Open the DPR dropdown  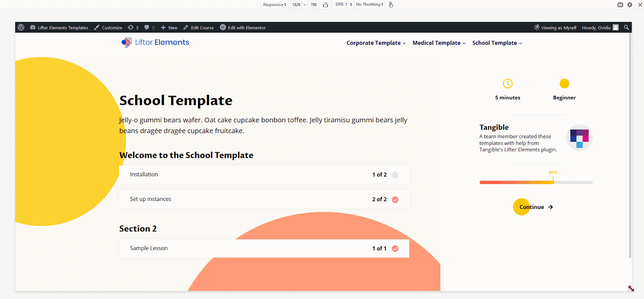[344, 4]
